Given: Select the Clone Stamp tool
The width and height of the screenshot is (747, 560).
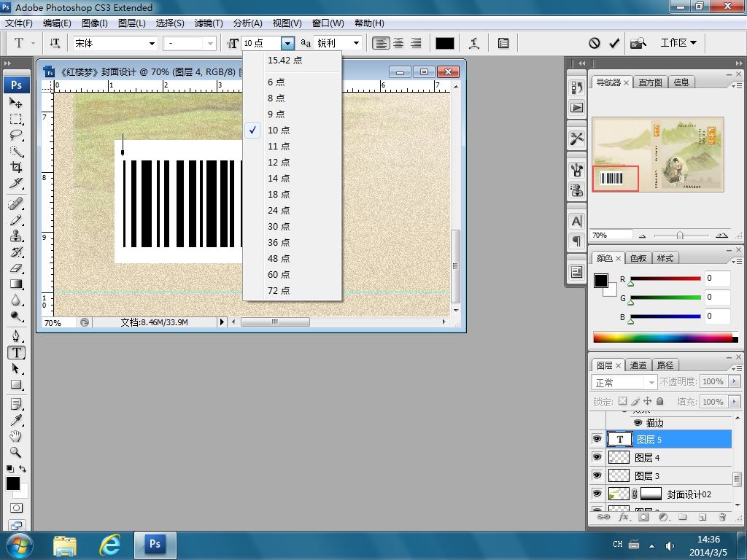Looking at the screenshot, I should 16,236.
